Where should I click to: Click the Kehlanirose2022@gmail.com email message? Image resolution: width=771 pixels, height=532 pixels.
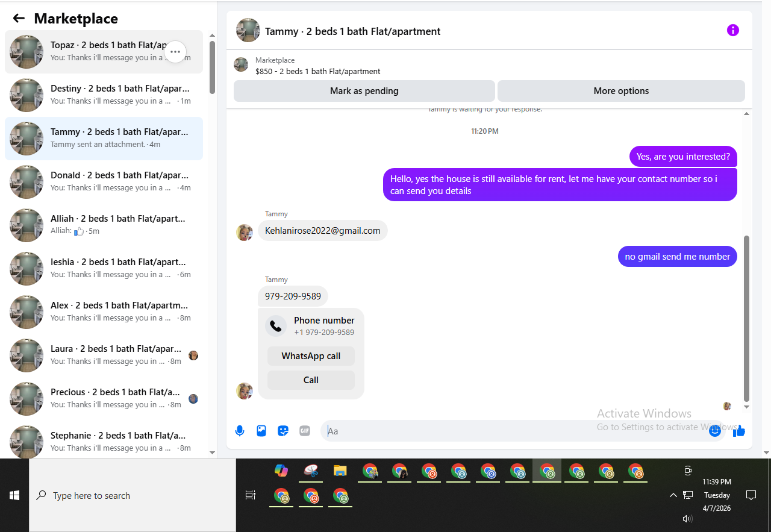[x=323, y=231]
